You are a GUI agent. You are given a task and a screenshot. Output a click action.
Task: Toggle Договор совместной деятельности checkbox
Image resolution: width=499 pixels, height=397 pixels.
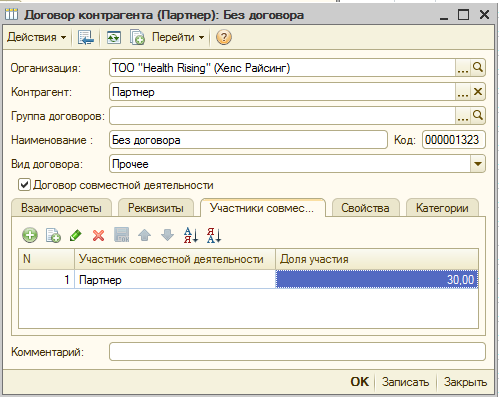click(x=24, y=185)
